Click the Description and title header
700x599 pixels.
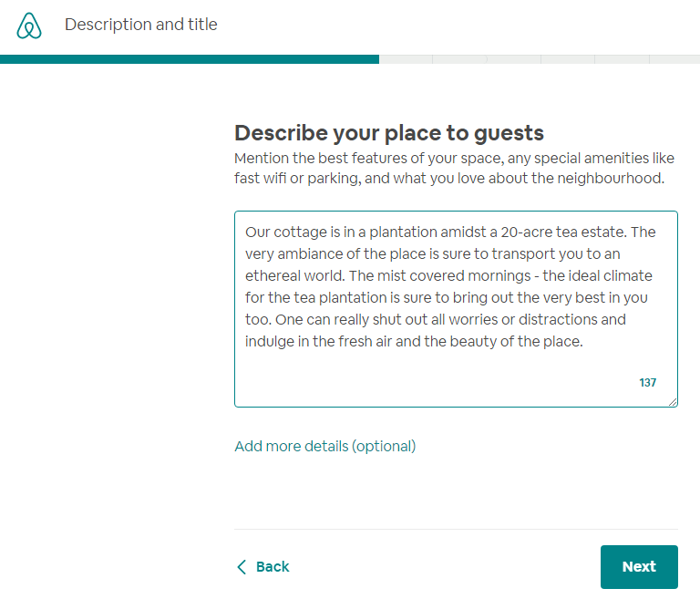[141, 25]
